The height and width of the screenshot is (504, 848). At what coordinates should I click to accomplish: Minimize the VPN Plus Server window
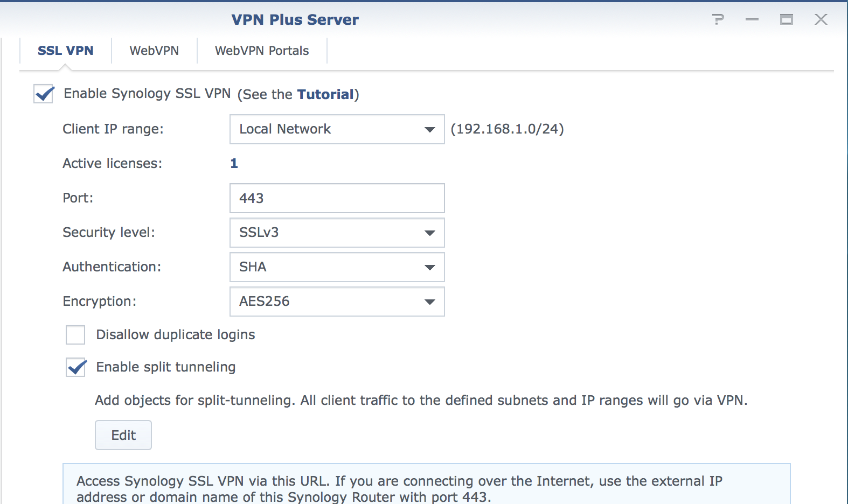(x=752, y=19)
